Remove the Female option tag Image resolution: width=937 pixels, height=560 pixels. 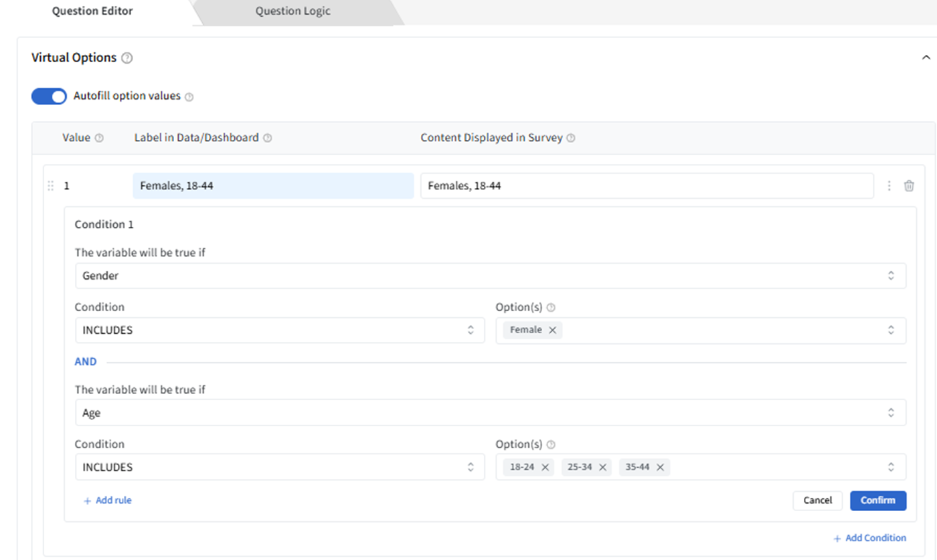[x=552, y=330]
